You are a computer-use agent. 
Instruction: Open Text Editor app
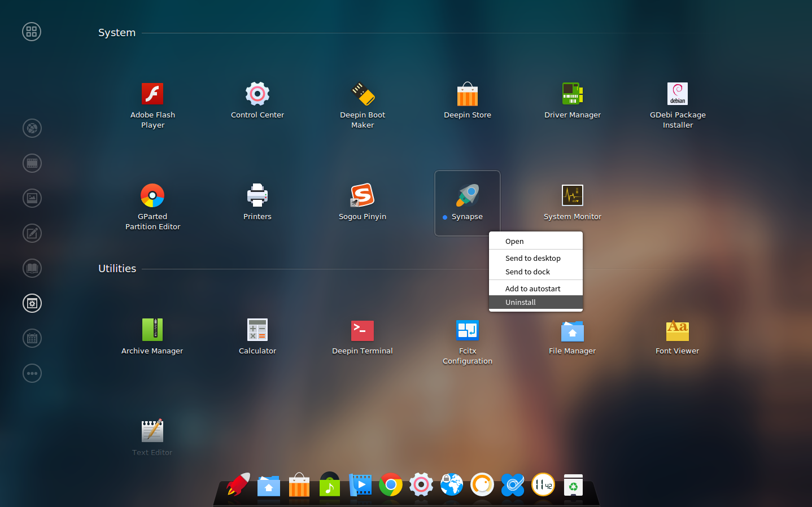(152, 431)
